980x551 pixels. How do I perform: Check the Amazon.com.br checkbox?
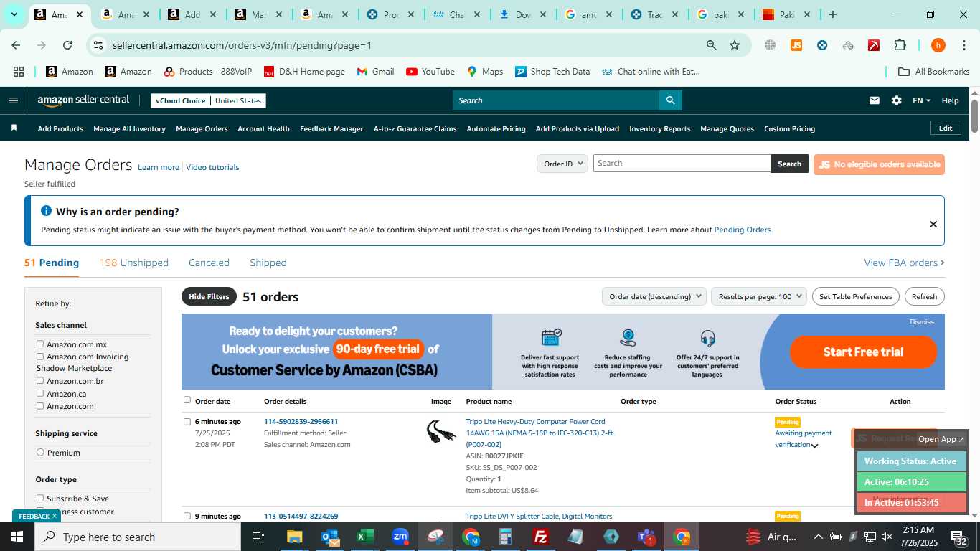click(40, 380)
